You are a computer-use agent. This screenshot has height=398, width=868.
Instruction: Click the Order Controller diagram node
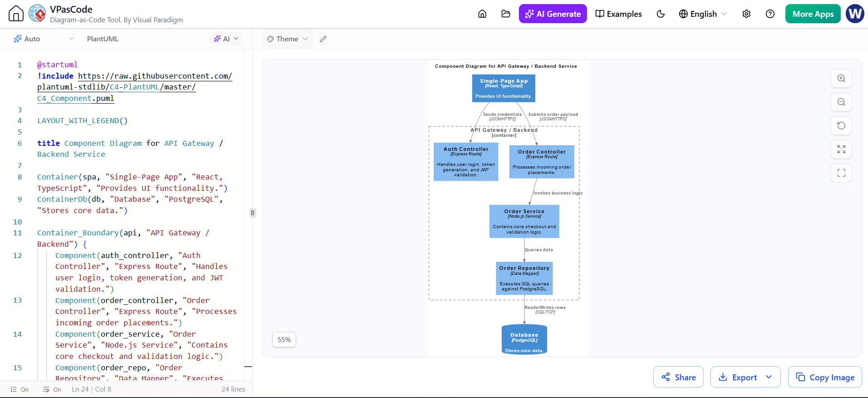point(542,162)
